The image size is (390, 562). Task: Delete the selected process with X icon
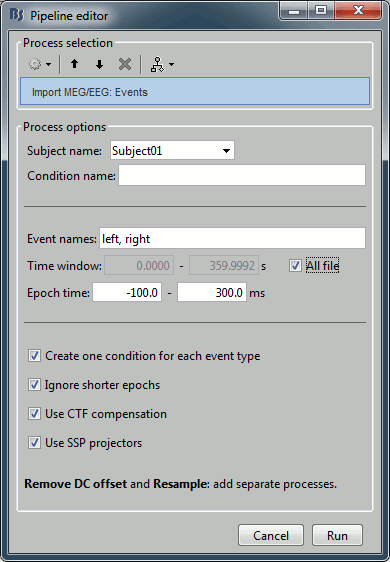point(125,65)
